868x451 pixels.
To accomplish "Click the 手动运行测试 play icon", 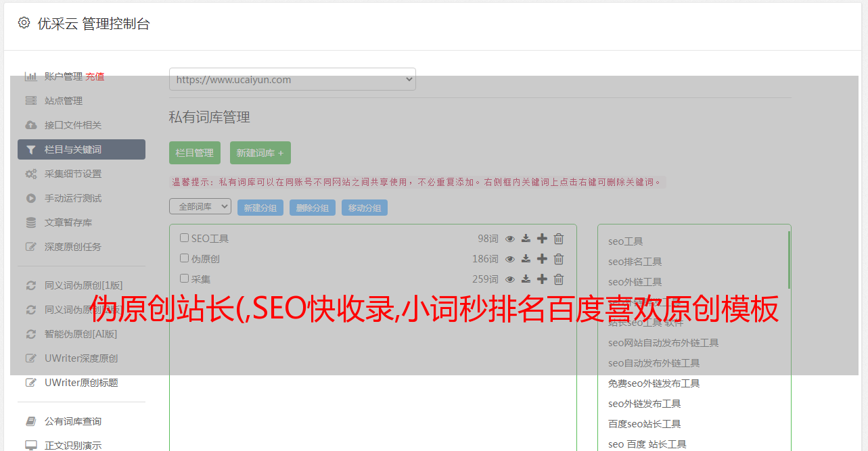I will pos(31,198).
